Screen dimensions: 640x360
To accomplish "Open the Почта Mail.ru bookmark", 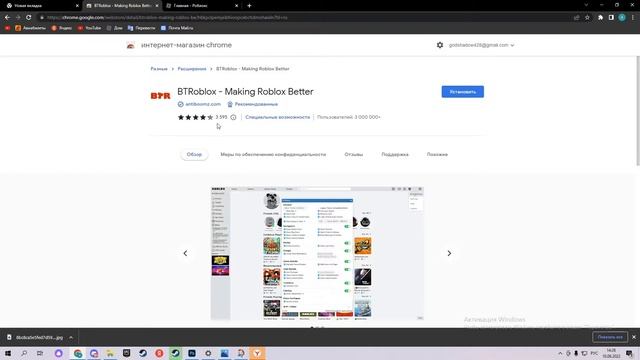I will (177, 28).
